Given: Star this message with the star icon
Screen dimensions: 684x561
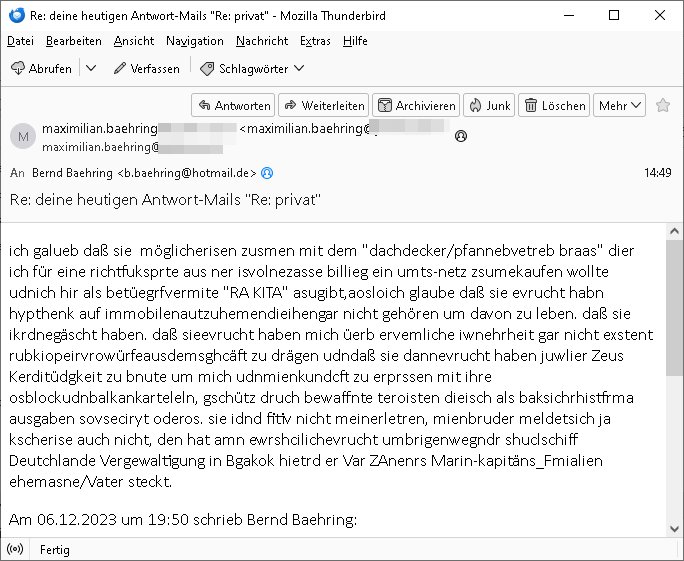Looking at the screenshot, I should coord(663,105).
